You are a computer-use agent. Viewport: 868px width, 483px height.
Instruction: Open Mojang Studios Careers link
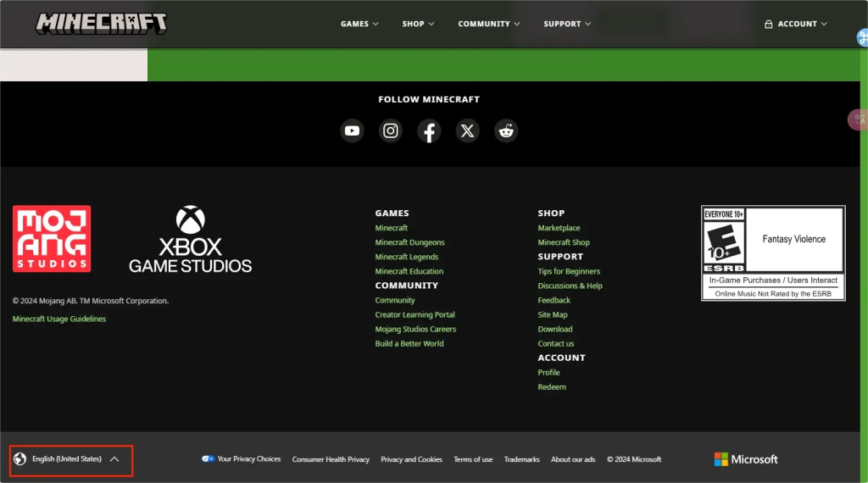415,329
